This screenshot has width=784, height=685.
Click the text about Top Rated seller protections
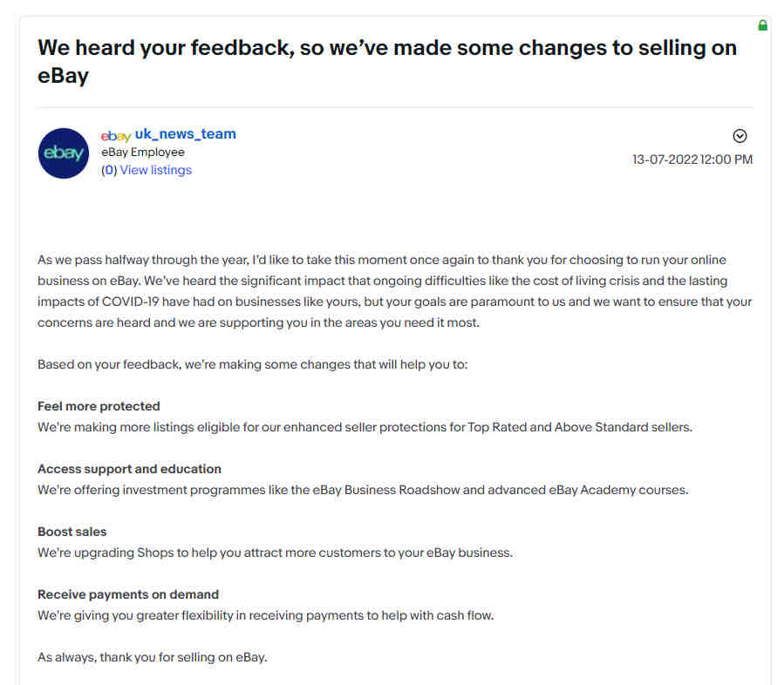365,428
